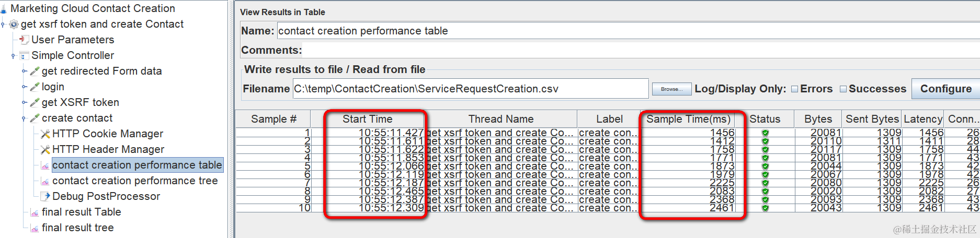Viewport: 980px width, 238px height.
Task: Sort by the Status column header
Action: 765,119
